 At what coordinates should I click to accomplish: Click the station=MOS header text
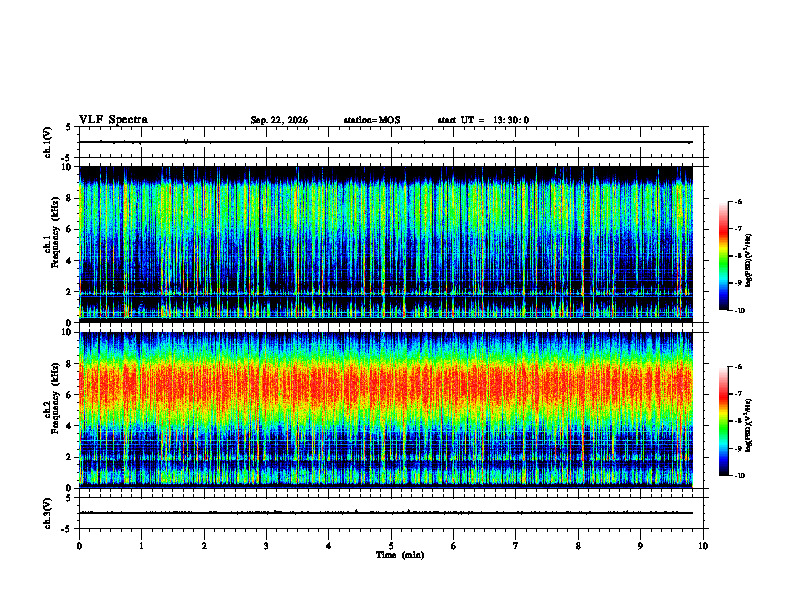pos(372,120)
